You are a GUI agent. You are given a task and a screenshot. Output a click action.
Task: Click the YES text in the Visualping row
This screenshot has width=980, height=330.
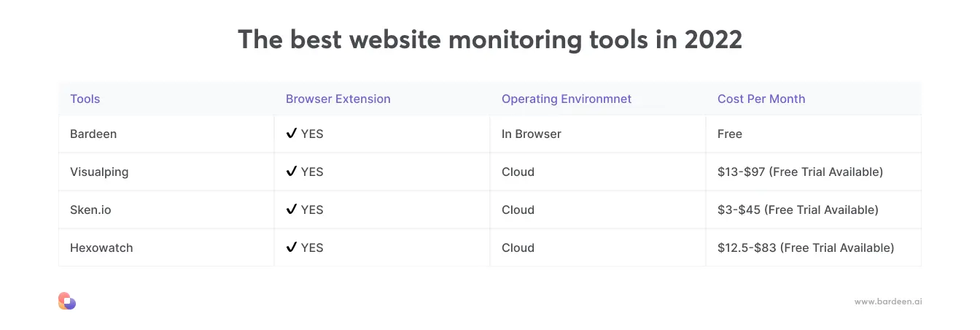point(312,172)
